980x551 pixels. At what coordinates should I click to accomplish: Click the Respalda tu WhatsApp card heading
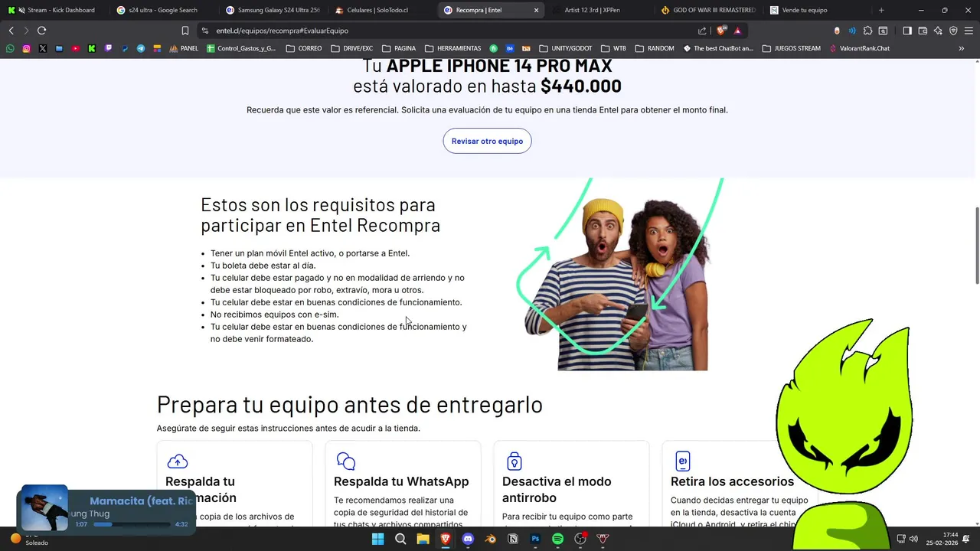(401, 481)
